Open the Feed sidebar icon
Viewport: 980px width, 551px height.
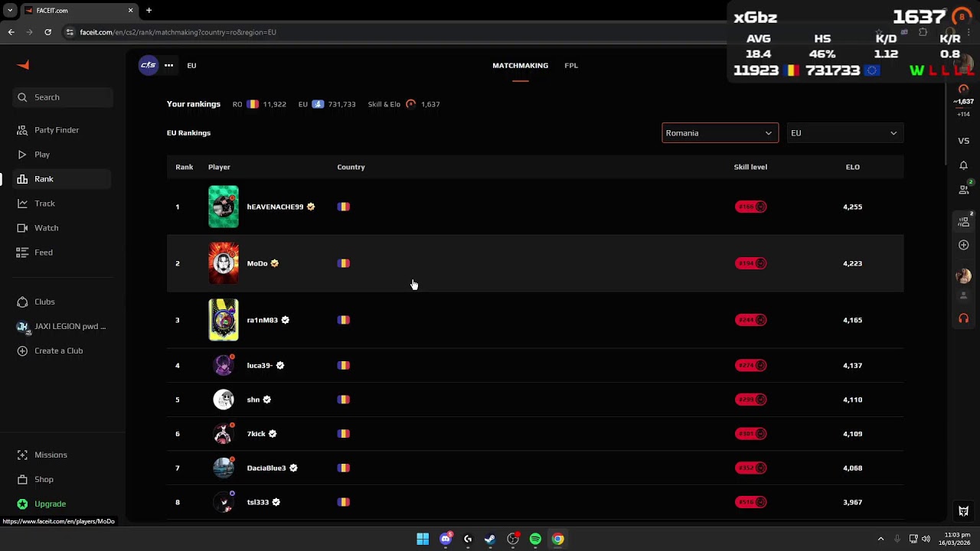(x=22, y=253)
